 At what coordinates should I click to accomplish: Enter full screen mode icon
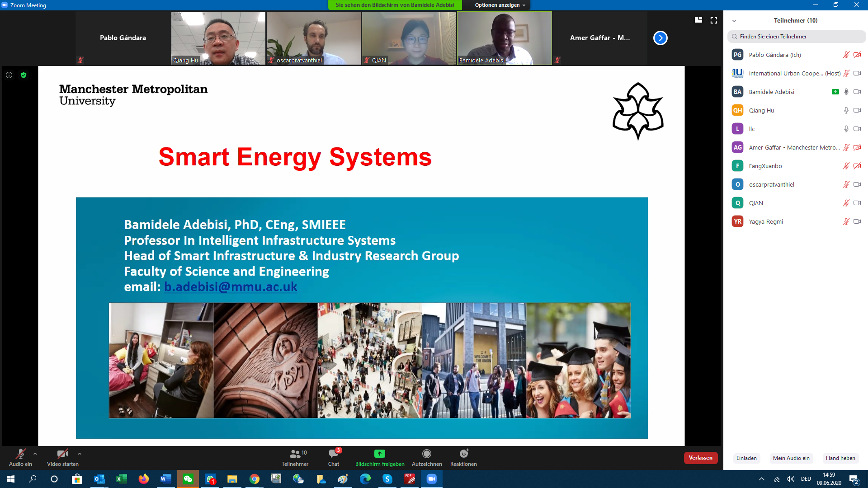(x=714, y=20)
